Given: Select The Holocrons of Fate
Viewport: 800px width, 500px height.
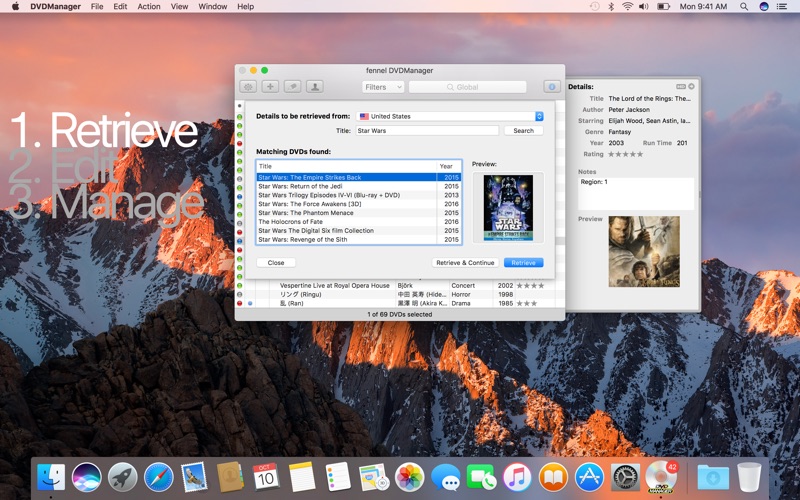Looking at the screenshot, I should click(359, 221).
